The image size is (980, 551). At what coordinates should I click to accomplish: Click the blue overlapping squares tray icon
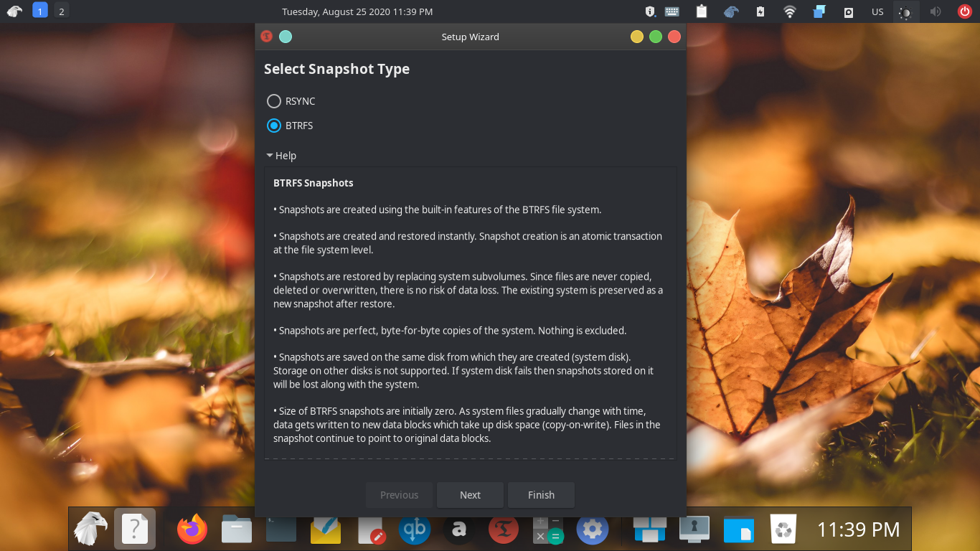819,11
